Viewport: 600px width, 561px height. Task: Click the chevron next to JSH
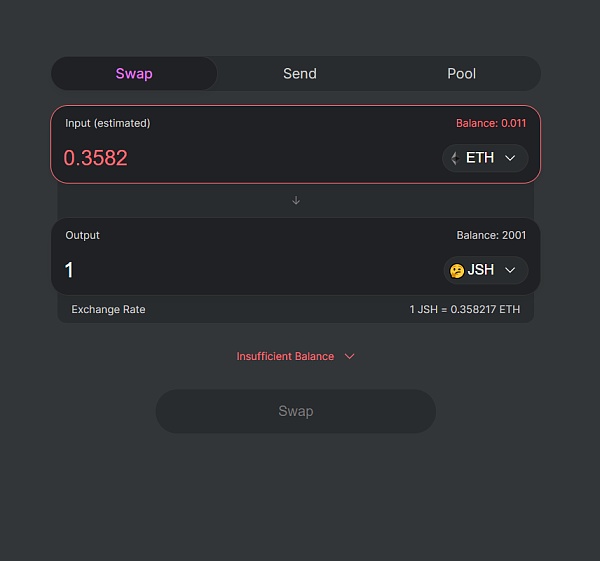click(510, 270)
